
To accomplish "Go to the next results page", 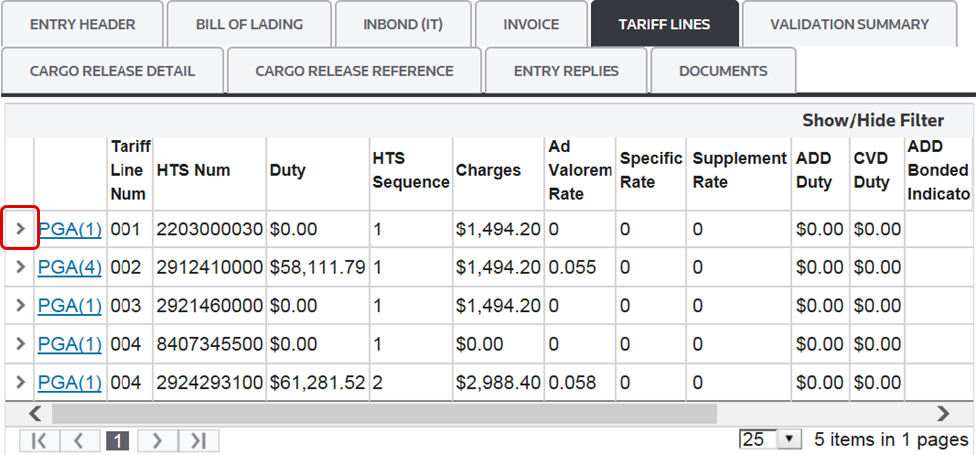I will click(x=156, y=440).
